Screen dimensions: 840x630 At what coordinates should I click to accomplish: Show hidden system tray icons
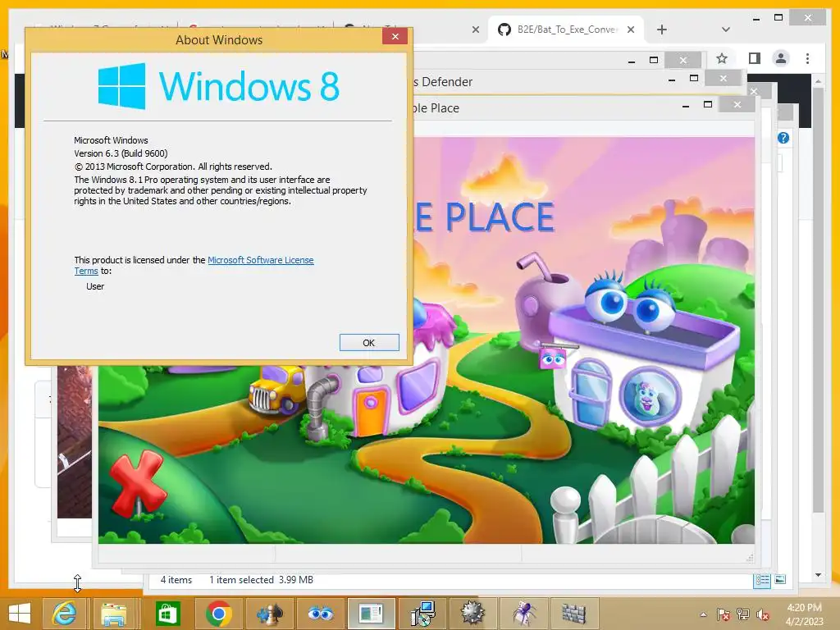pos(703,614)
